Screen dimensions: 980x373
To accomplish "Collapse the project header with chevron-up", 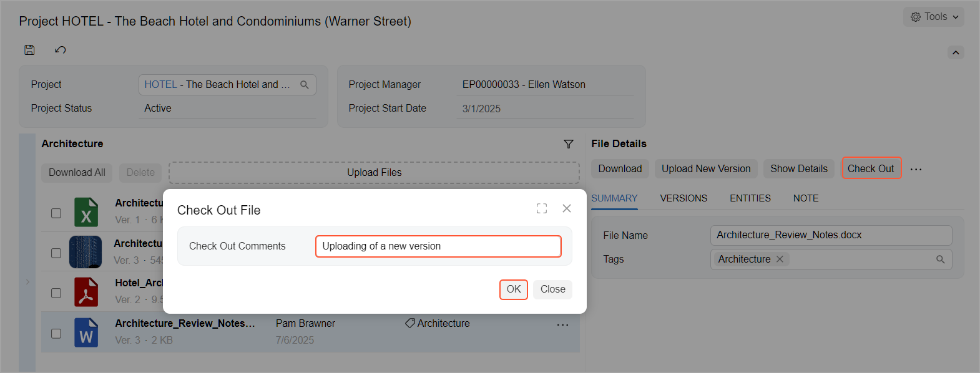I will [956, 52].
